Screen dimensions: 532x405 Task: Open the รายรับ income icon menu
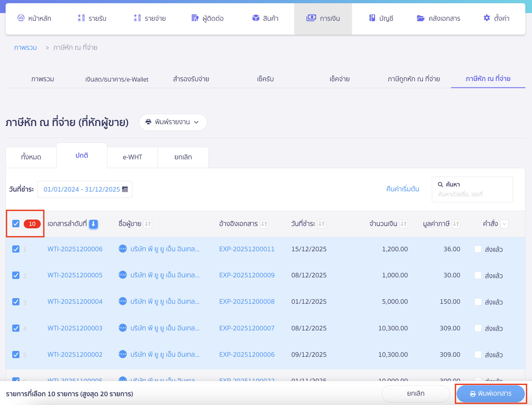coord(81,18)
